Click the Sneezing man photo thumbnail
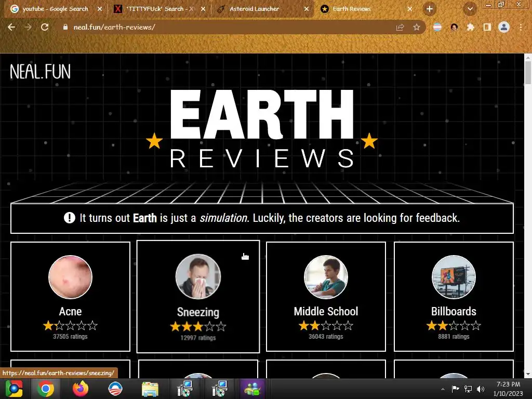Viewport: 532px width, 399px height. tap(198, 277)
